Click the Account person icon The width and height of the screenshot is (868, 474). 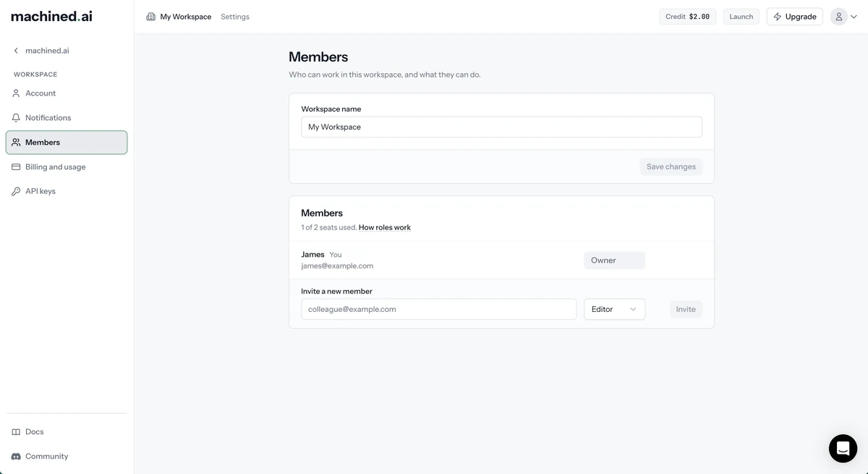coord(16,93)
